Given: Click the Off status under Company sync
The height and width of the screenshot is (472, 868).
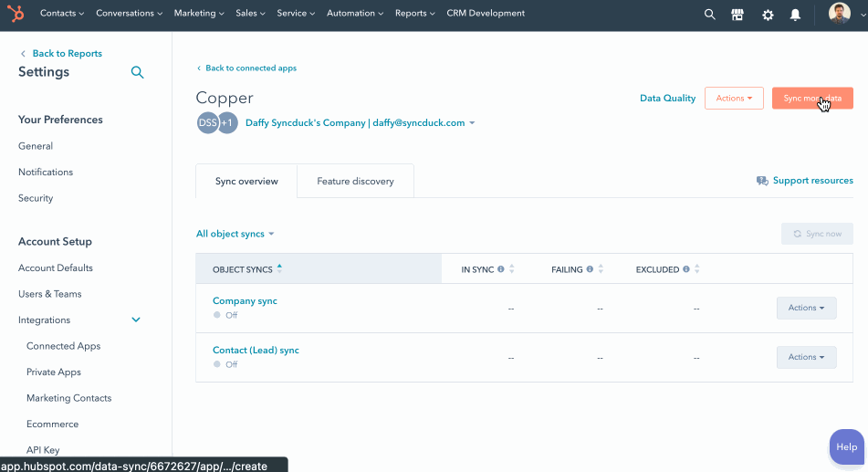Looking at the screenshot, I should [225, 315].
